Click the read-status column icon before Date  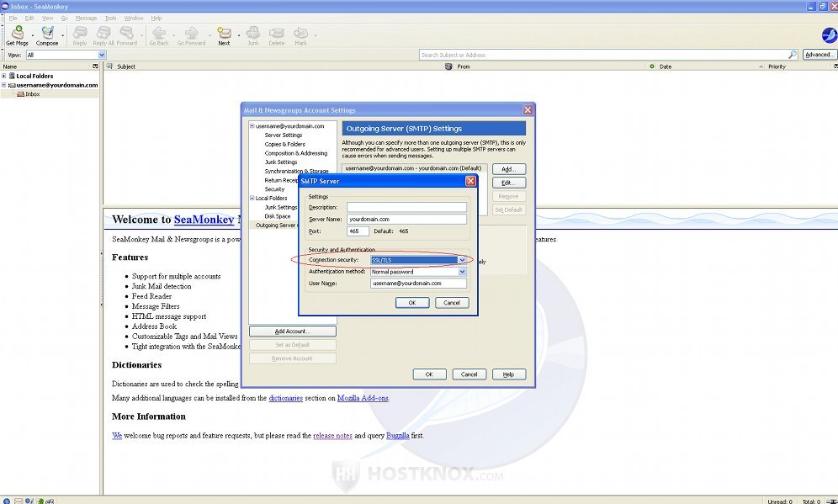point(651,66)
